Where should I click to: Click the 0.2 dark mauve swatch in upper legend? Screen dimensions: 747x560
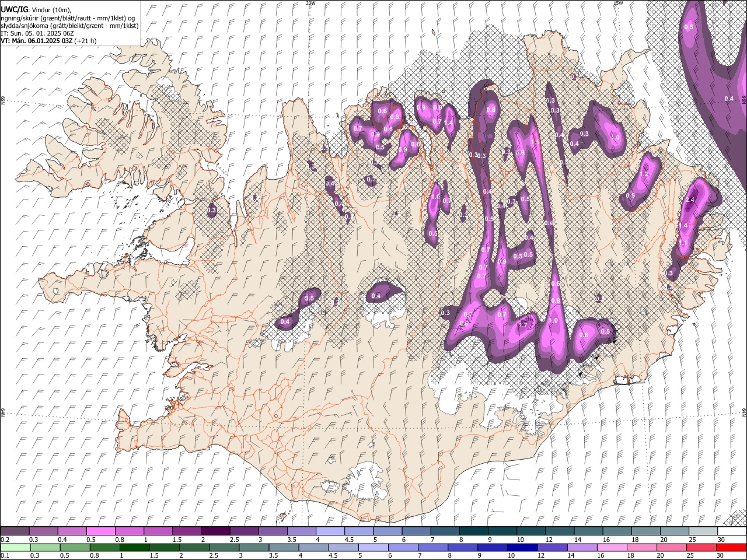(15, 531)
